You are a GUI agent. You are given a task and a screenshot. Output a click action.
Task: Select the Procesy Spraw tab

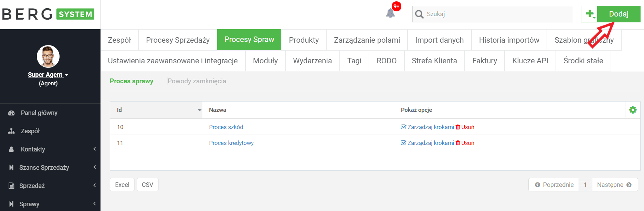point(249,40)
